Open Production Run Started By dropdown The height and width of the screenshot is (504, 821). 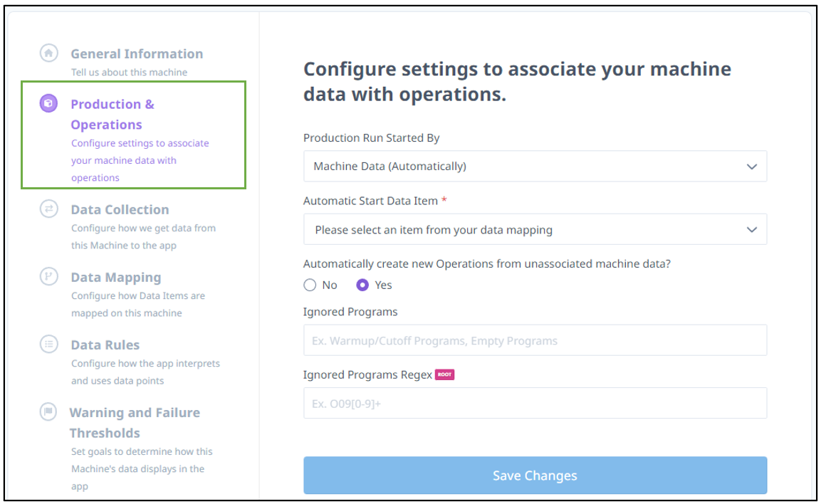click(x=535, y=166)
